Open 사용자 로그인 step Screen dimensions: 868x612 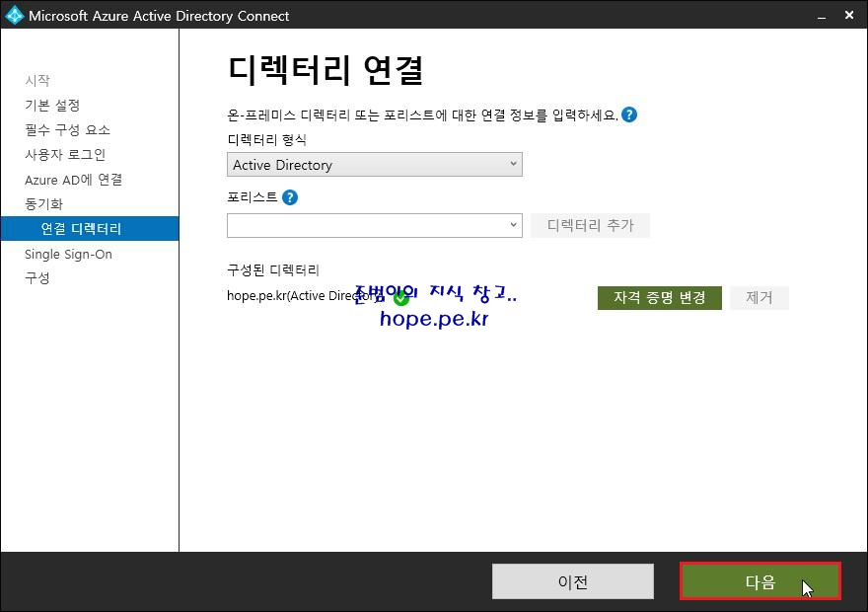click(65, 155)
